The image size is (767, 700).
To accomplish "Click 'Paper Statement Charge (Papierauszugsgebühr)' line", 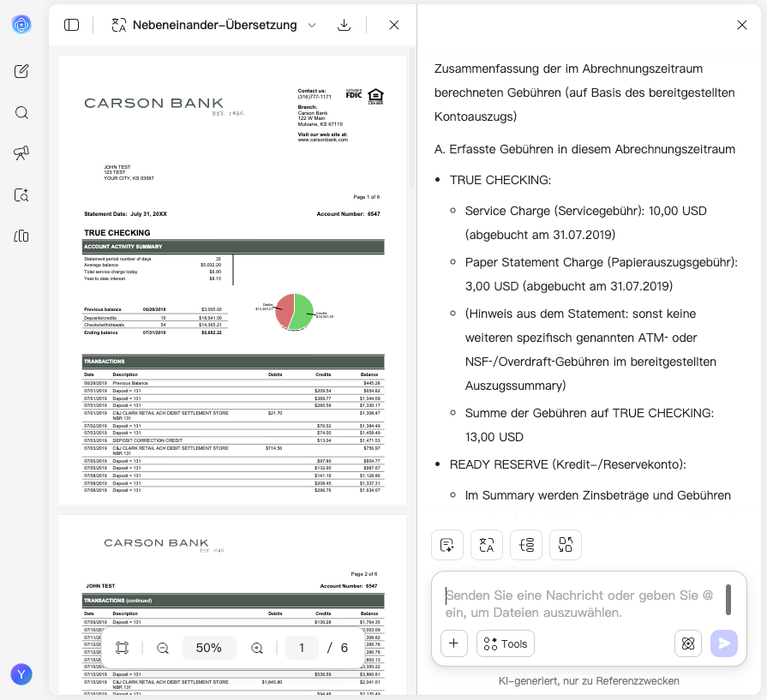I will [602, 274].
